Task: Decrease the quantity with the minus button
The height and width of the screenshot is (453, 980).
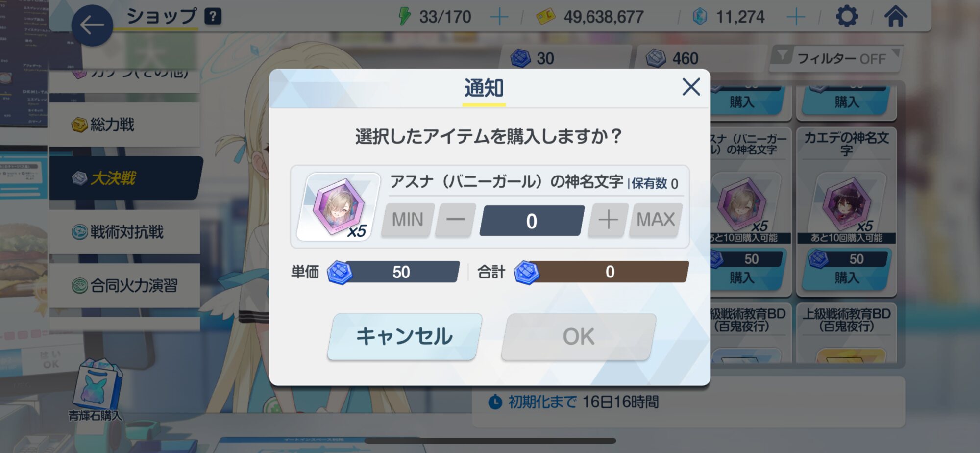Action: (455, 220)
